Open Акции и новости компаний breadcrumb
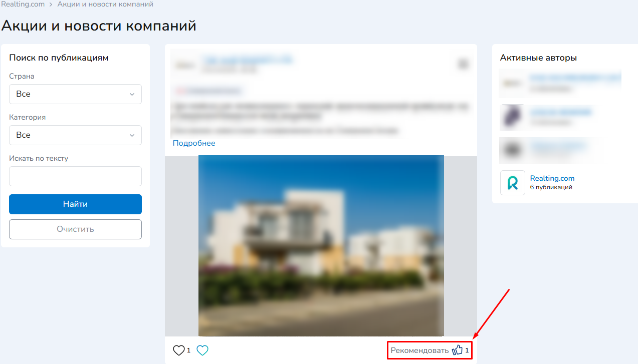 [x=105, y=4]
